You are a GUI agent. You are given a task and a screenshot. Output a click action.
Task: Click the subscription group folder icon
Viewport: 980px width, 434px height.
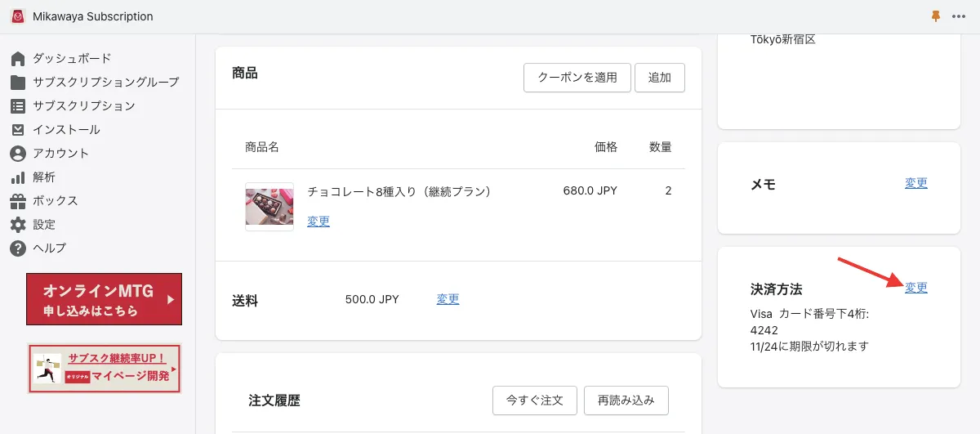[x=18, y=83]
